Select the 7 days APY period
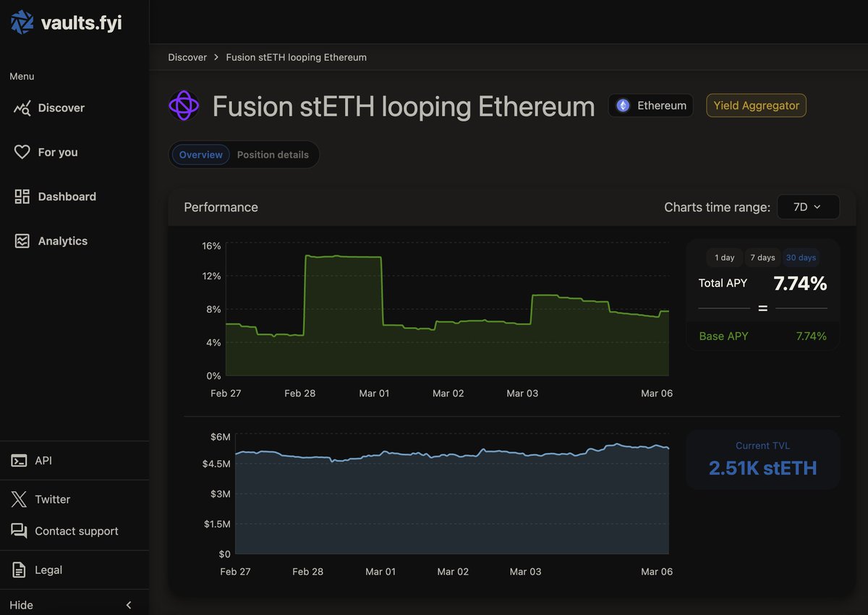This screenshot has width=868, height=615. coord(762,258)
